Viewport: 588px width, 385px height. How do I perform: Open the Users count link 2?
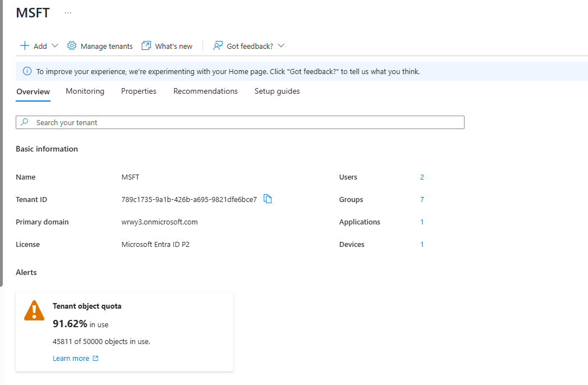coord(422,177)
